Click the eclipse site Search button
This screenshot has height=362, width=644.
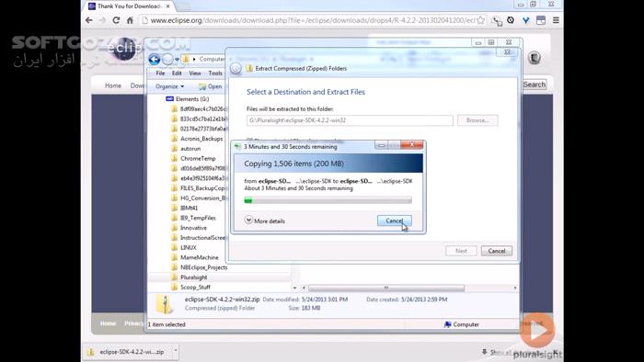point(535,85)
